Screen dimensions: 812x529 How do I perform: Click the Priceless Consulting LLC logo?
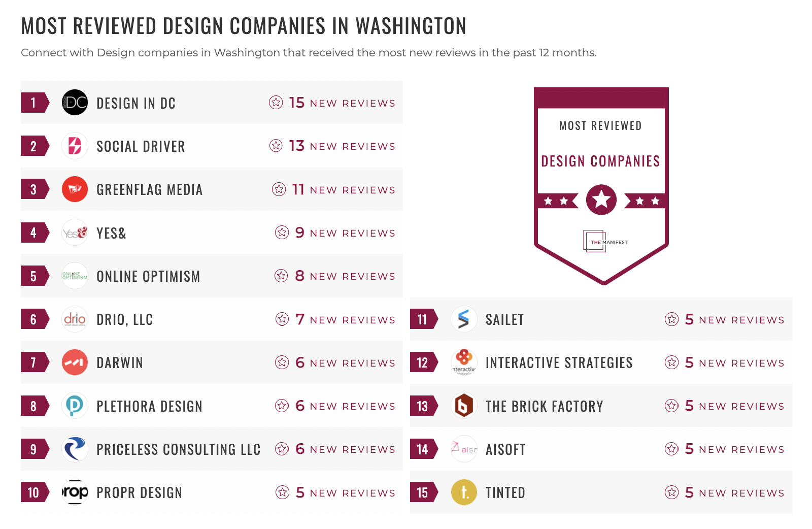(75, 449)
